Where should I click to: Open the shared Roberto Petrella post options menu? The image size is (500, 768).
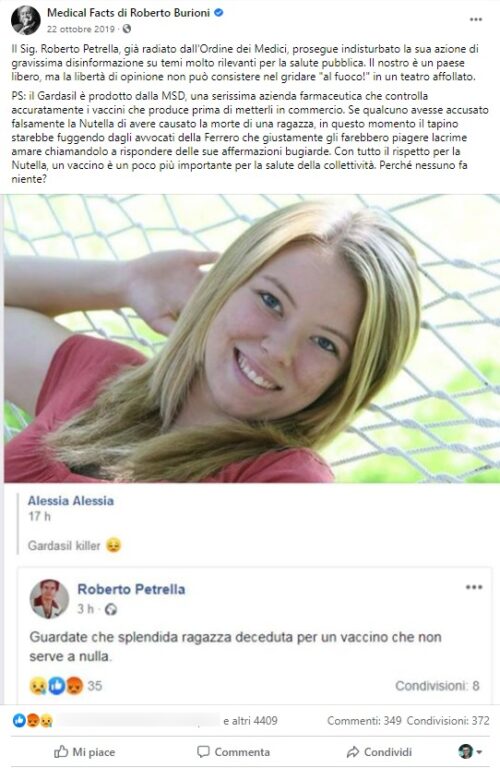[474, 587]
